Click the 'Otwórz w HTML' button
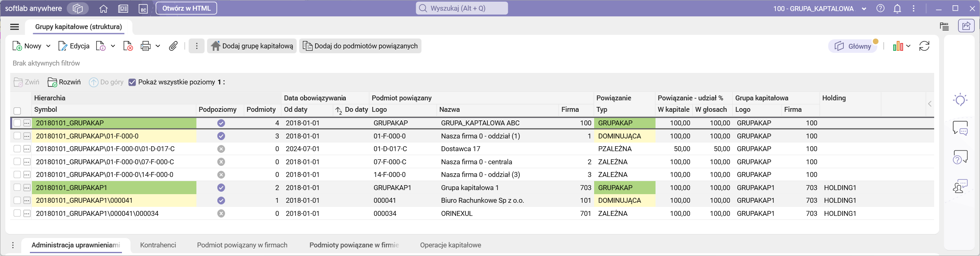The height and width of the screenshot is (256, 980). tap(186, 9)
